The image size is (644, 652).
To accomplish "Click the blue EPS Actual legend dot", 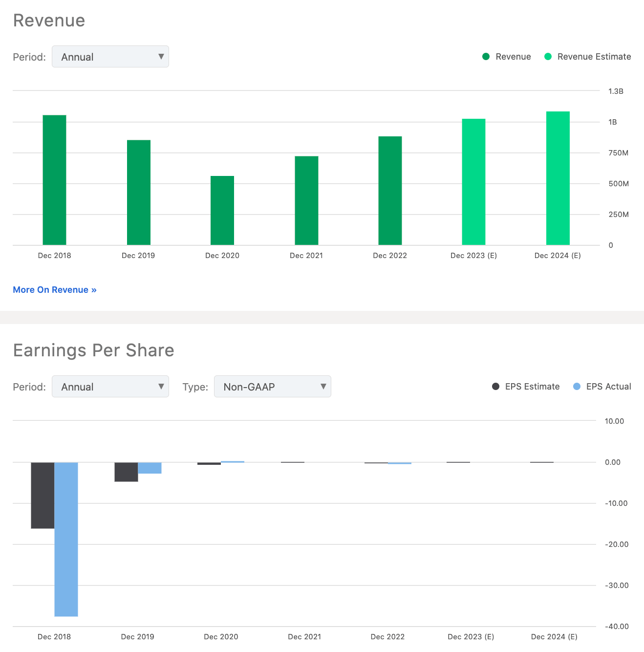I will 577,387.
